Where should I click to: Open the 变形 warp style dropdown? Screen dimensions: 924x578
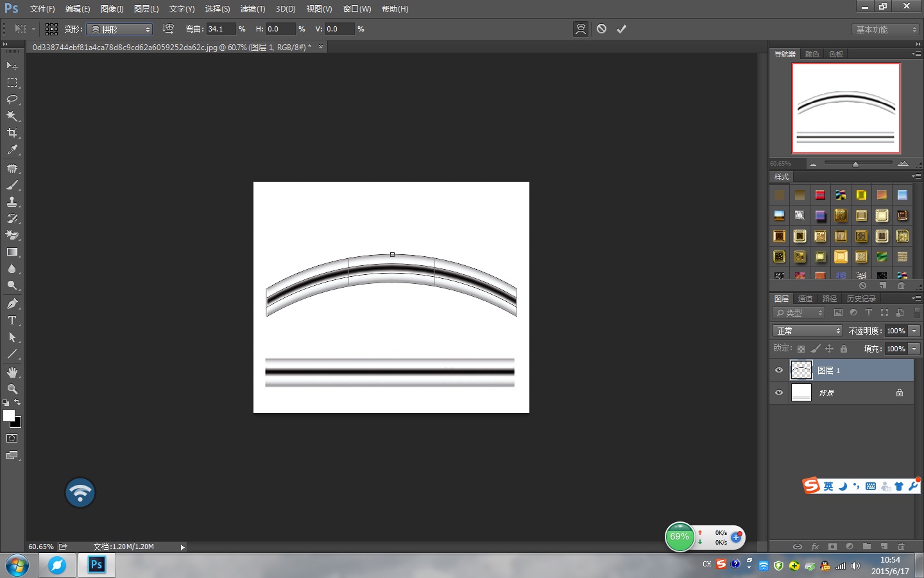120,30
